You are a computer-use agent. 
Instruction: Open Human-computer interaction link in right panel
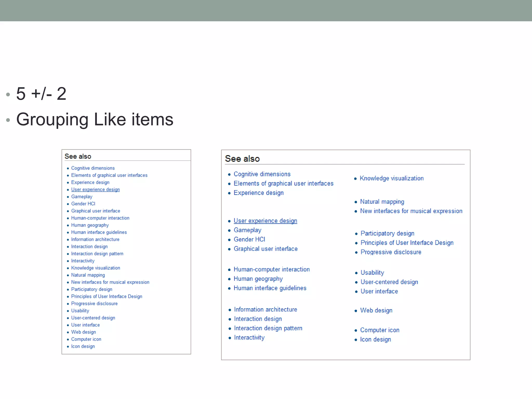pyautogui.click(x=271, y=270)
